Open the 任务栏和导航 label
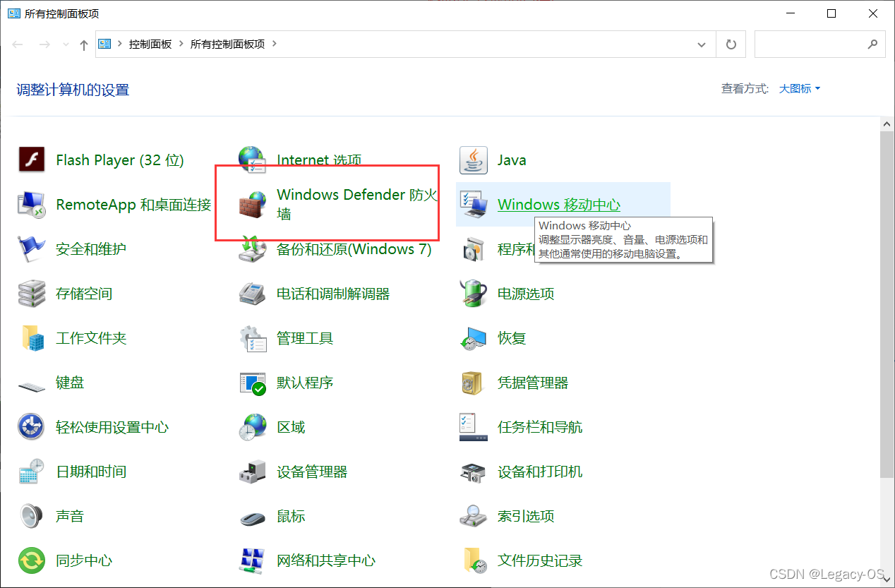 [x=540, y=427]
